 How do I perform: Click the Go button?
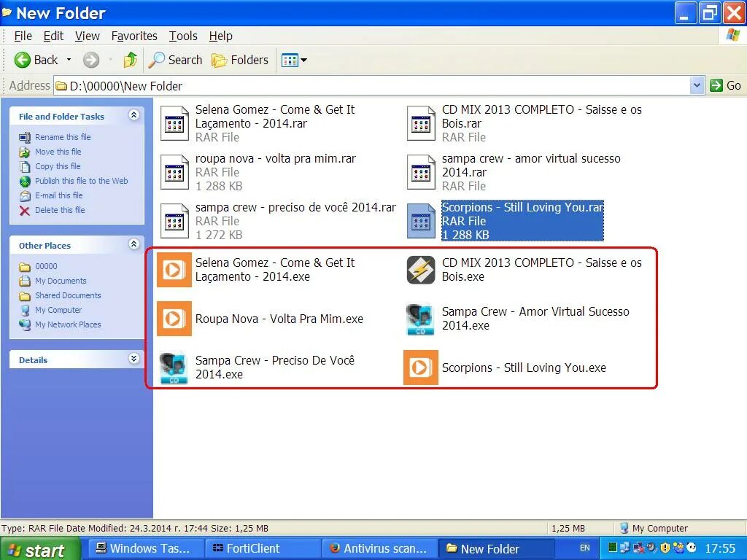pos(725,86)
